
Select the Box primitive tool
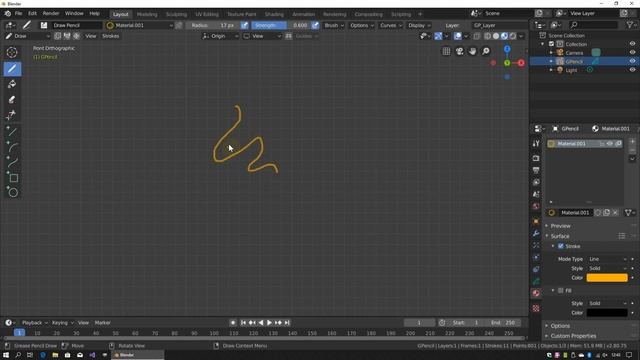(x=12, y=178)
